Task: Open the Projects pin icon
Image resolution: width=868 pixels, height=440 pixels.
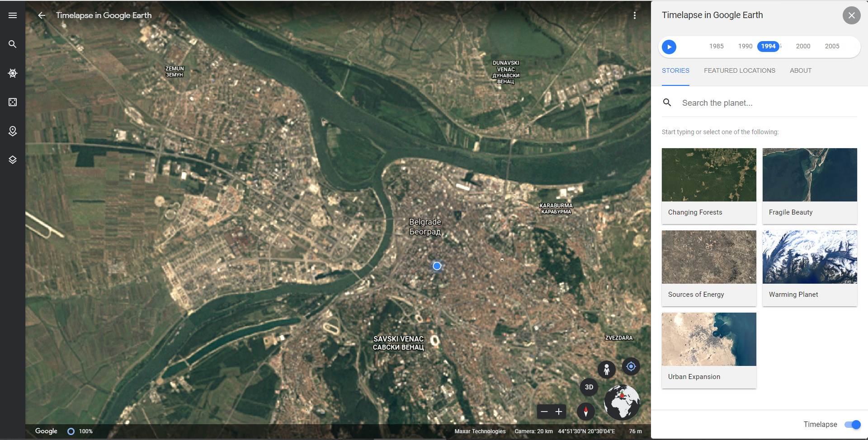Action: (x=12, y=131)
